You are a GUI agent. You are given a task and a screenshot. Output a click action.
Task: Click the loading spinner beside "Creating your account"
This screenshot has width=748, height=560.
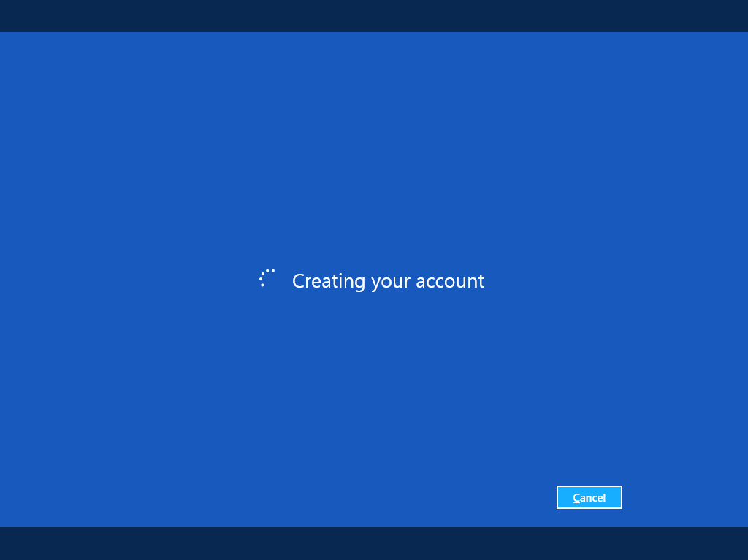click(x=267, y=278)
